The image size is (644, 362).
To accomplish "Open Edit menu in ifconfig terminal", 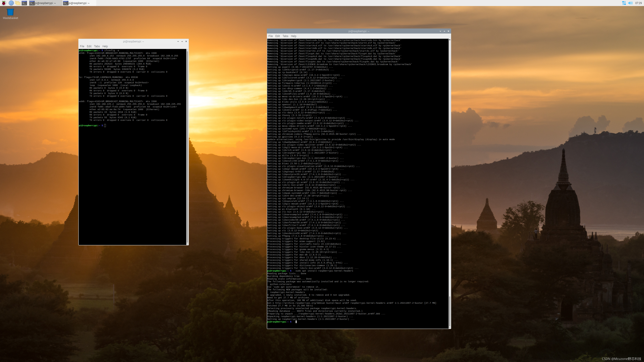I will tap(89, 46).
